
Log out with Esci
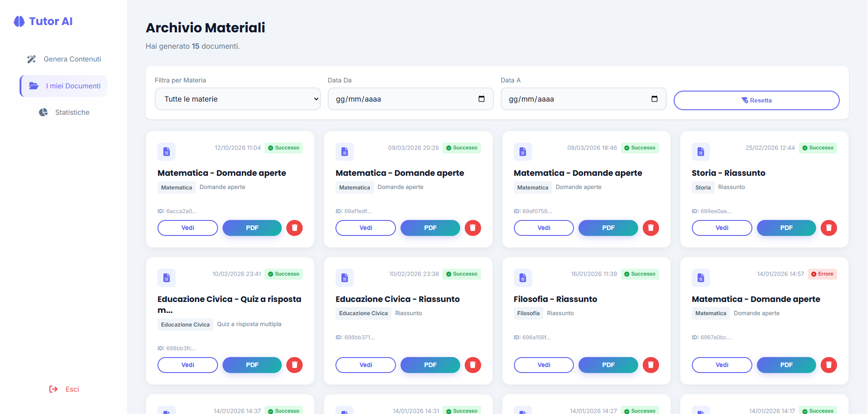(x=64, y=389)
